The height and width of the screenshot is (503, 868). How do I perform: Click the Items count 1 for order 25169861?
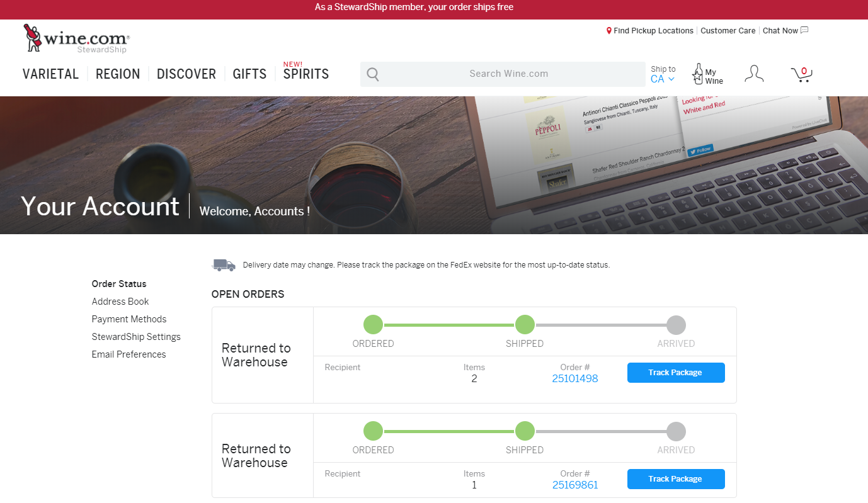coord(474,485)
